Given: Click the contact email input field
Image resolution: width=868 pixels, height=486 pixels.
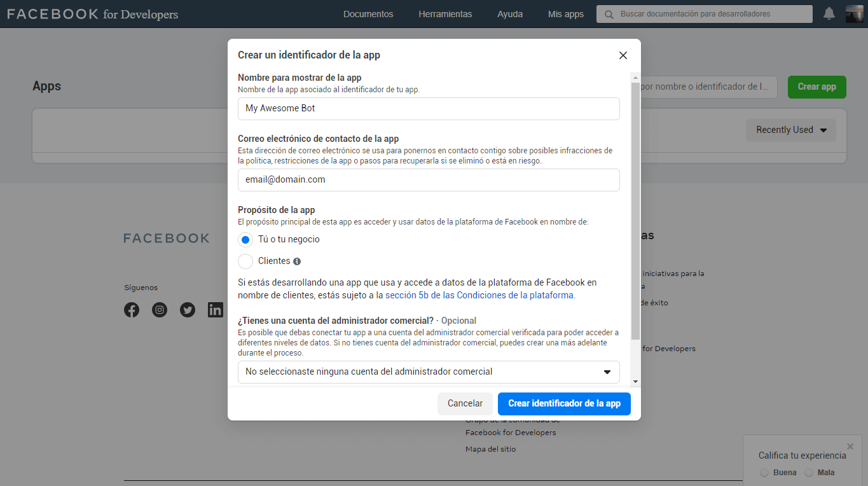Looking at the screenshot, I should click(x=429, y=180).
